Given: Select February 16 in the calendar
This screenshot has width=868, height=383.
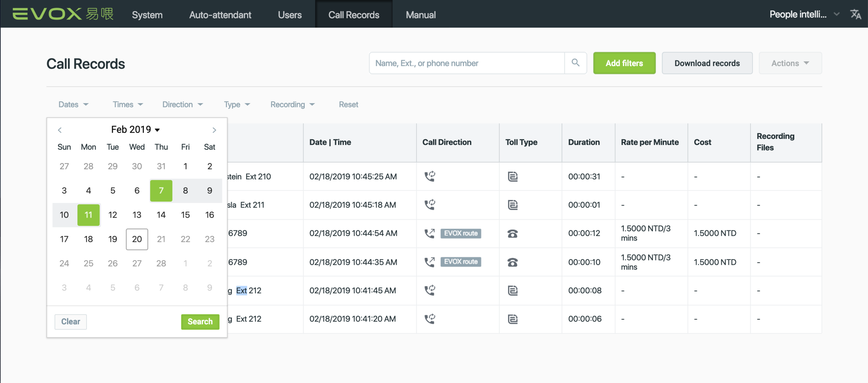Looking at the screenshot, I should click(x=210, y=215).
